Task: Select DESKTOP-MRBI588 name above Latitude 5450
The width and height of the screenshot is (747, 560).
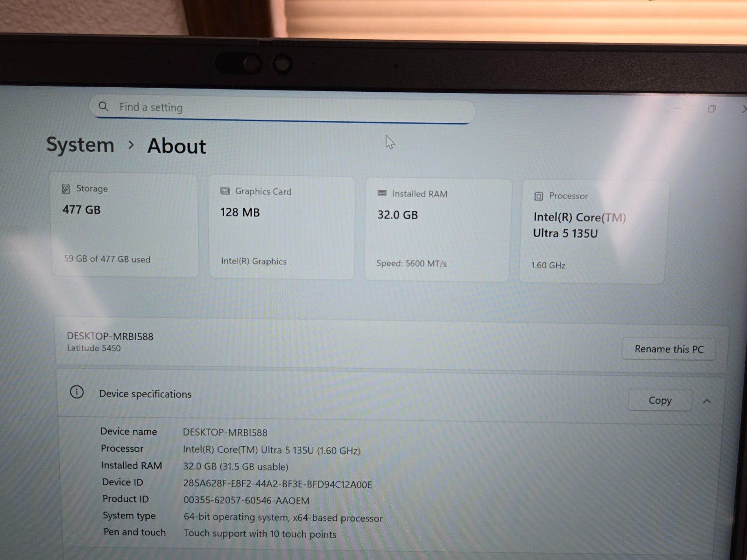Action: 110,336
